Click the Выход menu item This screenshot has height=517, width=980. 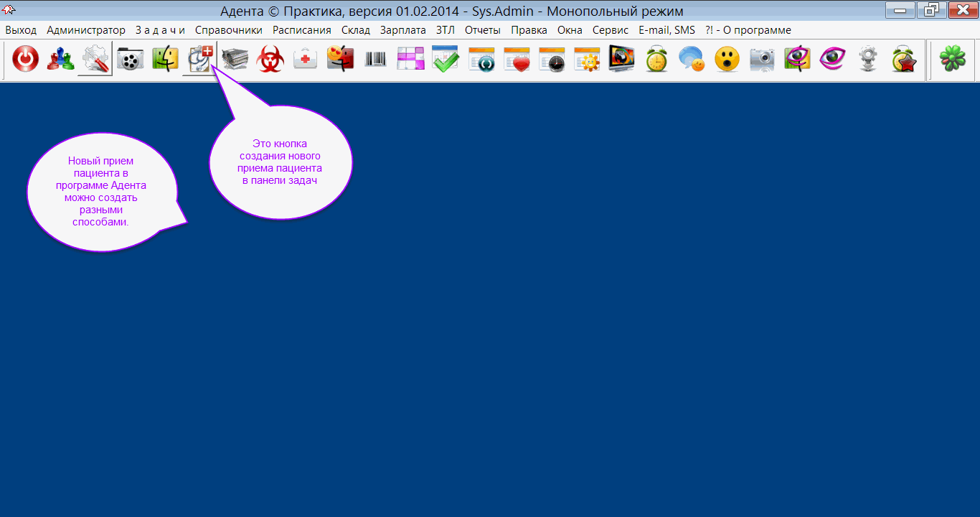point(21,30)
